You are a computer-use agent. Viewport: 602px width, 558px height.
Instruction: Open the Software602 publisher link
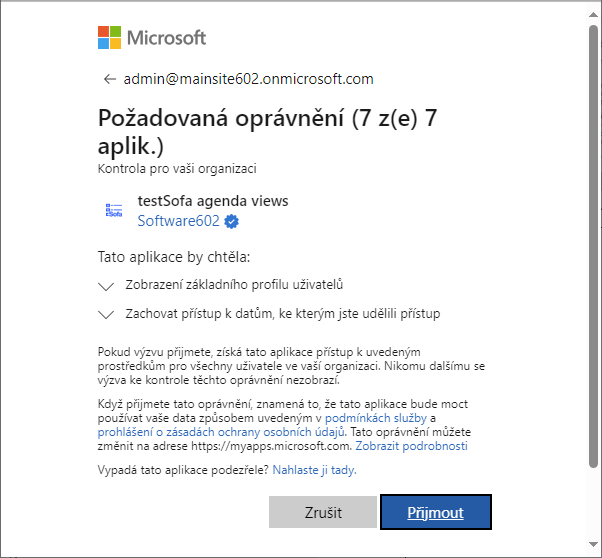[x=179, y=221]
